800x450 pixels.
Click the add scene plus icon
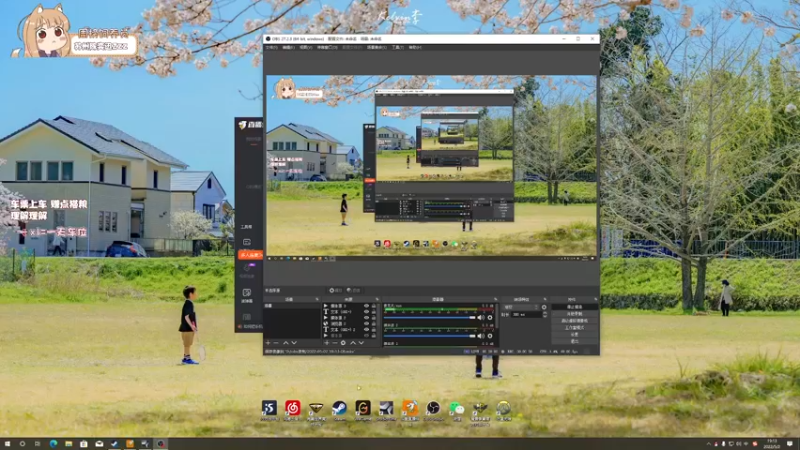(x=268, y=343)
